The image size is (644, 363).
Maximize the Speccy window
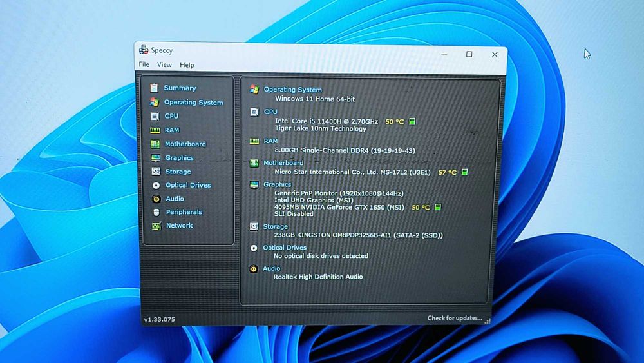click(x=469, y=54)
